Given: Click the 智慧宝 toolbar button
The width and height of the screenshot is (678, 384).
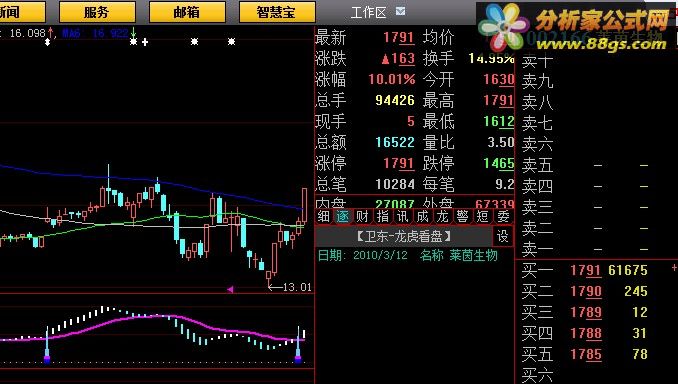Looking at the screenshot, I should 277,12.
